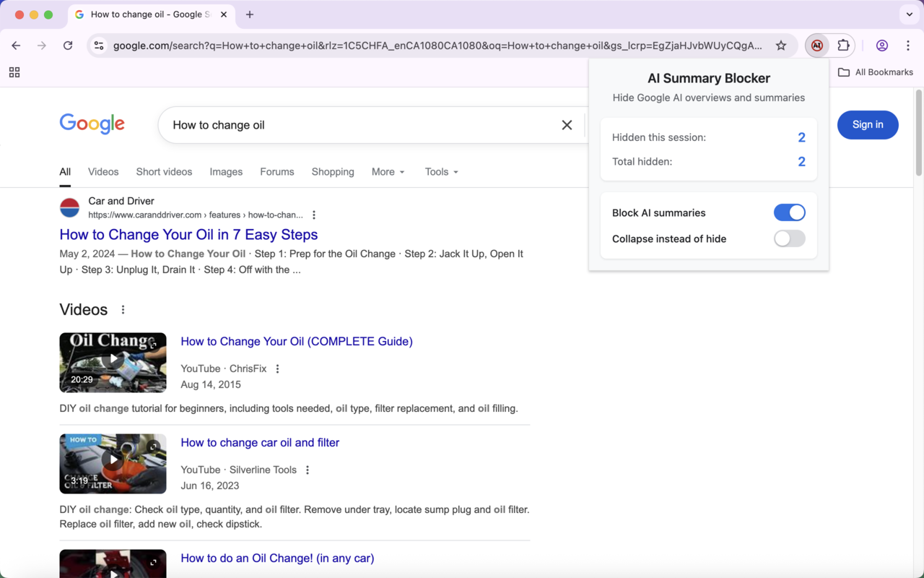This screenshot has width=924, height=578.
Task: Enable Collapse instead of hide
Action: (x=789, y=238)
